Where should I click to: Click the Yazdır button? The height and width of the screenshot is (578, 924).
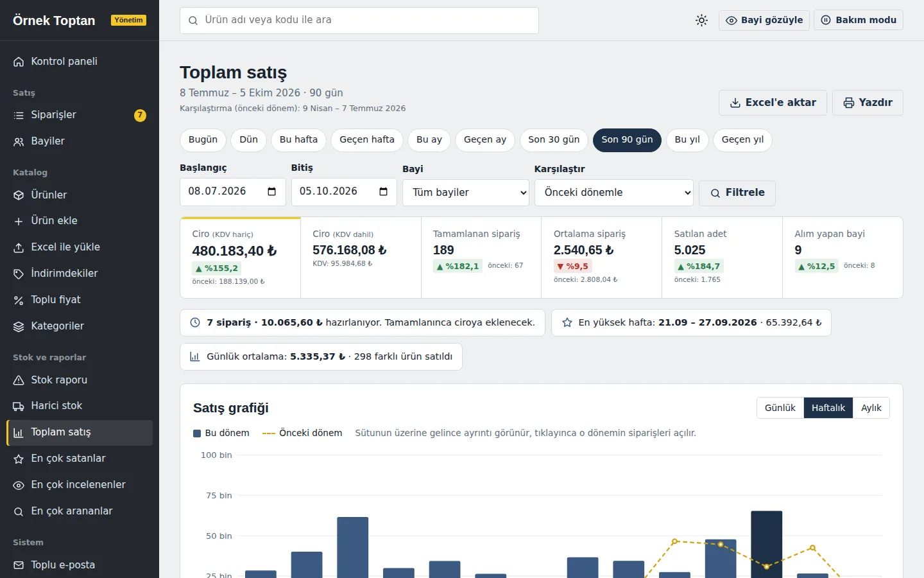[x=868, y=103]
